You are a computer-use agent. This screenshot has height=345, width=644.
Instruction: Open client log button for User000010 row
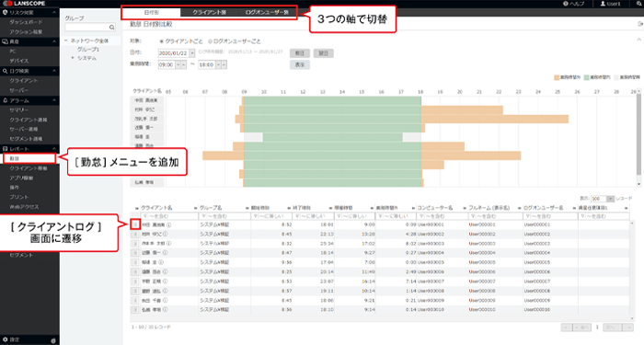coord(135,310)
